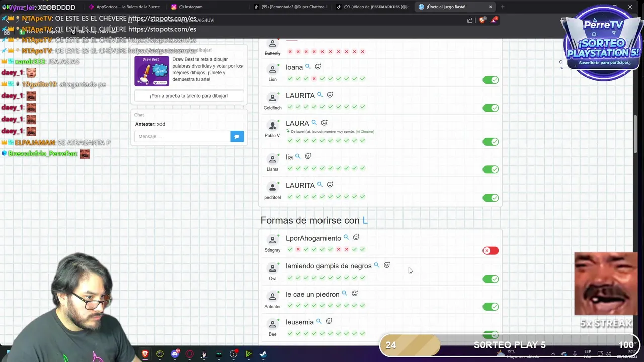Open emoji reaction for the 'LAURA' answer
Screen dimensions: 644x362
coord(324,123)
